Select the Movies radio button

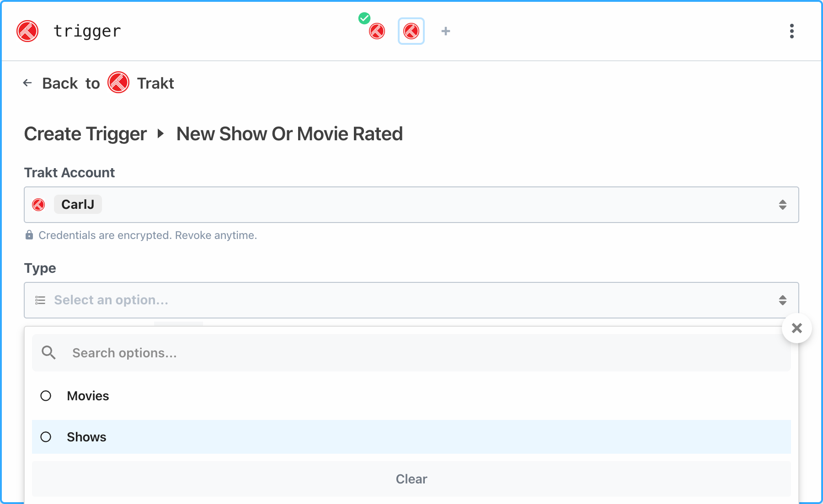coord(46,396)
